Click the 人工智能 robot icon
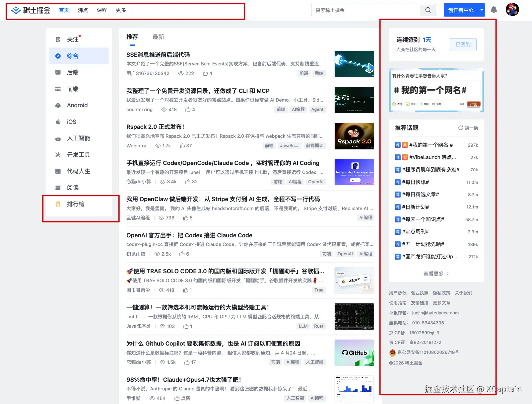This screenshot has width=532, height=404. click(58, 138)
